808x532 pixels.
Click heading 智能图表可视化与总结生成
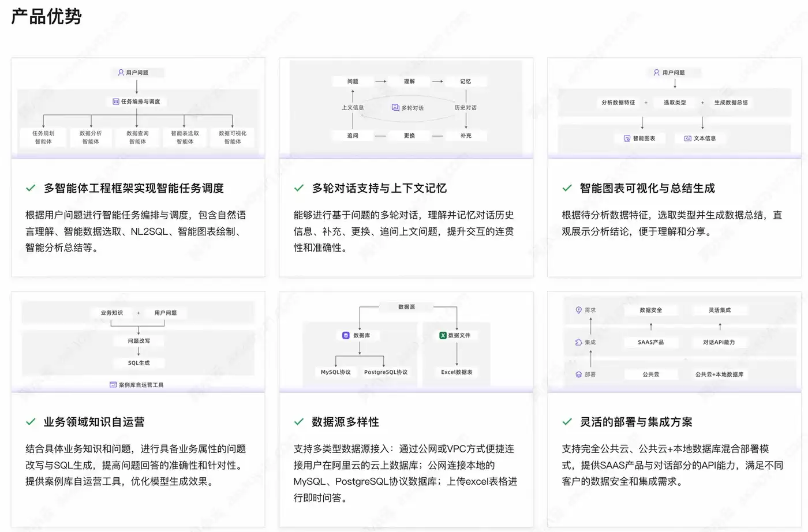pyautogui.click(x=648, y=188)
